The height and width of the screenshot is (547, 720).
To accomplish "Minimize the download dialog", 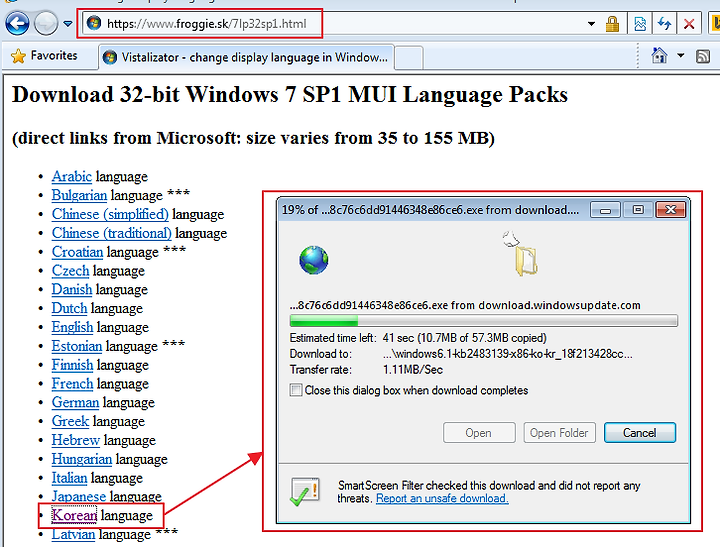I will pos(605,210).
